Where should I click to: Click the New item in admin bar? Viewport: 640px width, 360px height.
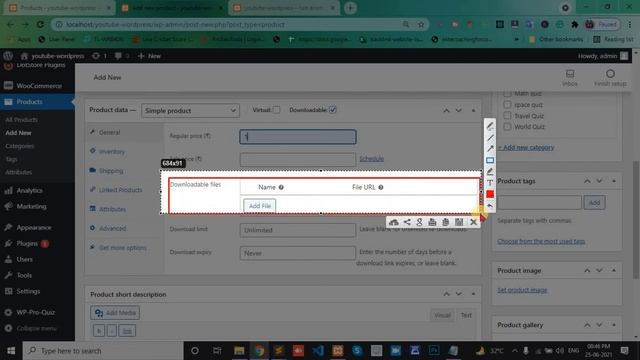point(149,56)
